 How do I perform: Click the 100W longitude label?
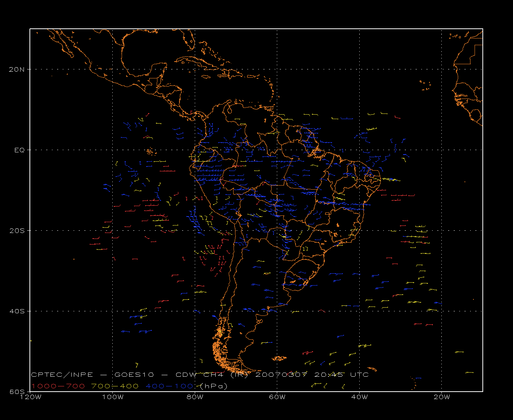coord(113,397)
